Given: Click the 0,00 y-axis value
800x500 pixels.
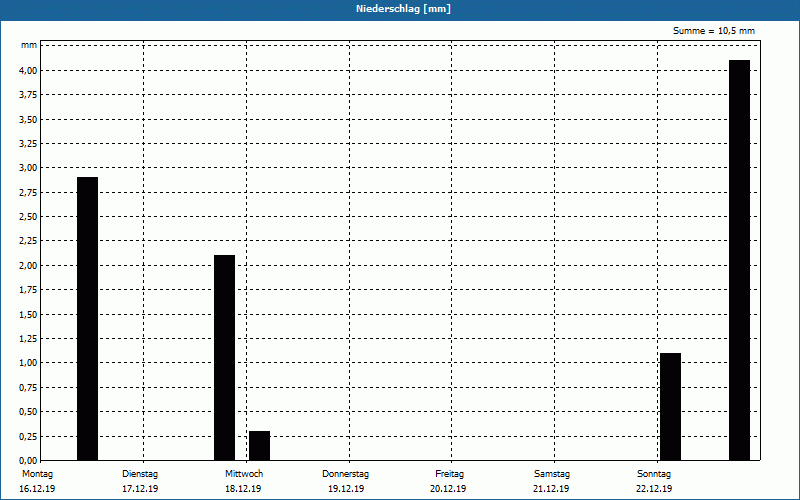Looking at the screenshot, I should tap(28, 460).
